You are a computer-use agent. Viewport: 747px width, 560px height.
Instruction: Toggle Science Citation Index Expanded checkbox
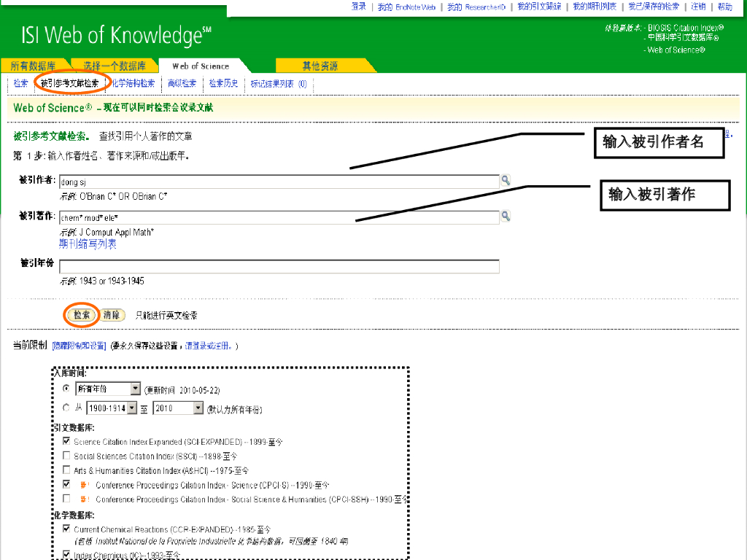point(66,441)
